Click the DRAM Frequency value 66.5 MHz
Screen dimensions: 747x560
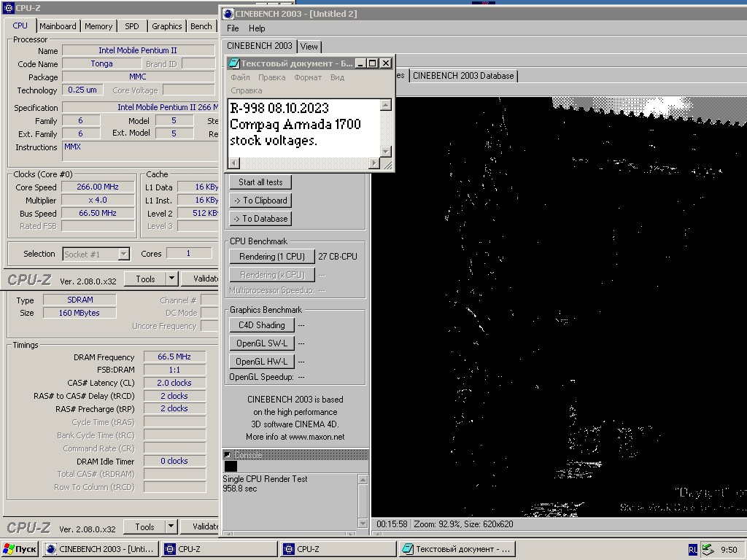coord(174,357)
